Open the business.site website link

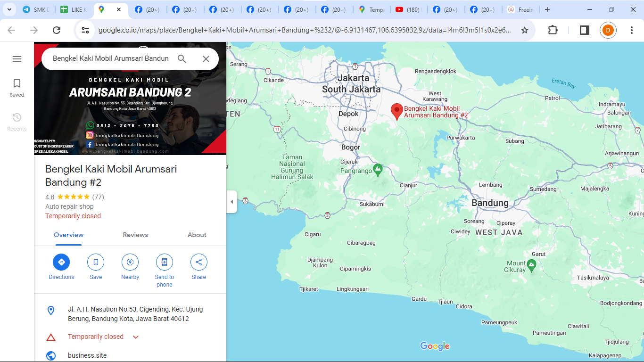87,355
